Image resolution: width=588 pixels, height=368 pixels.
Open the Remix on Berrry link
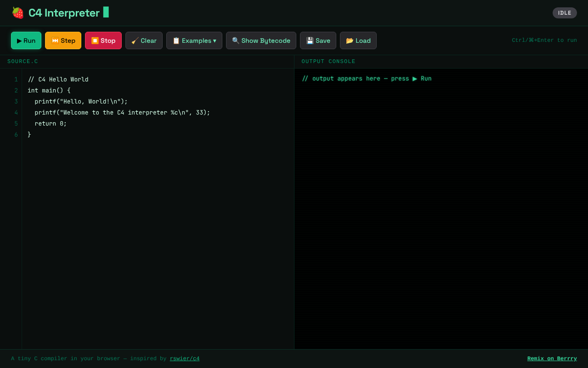click(x=552, y=359)
